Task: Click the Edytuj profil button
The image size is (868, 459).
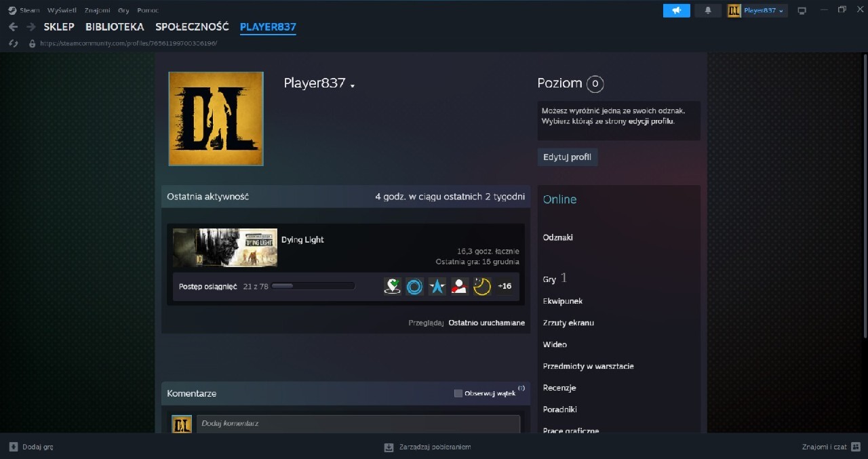Action: 568,157
